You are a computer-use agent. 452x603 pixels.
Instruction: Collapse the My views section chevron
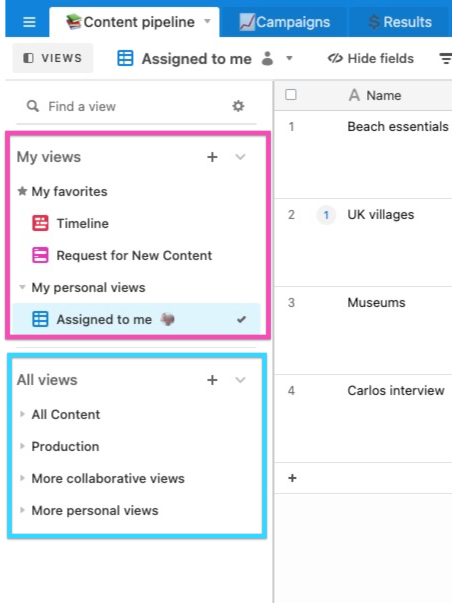(x=240, y=157)
